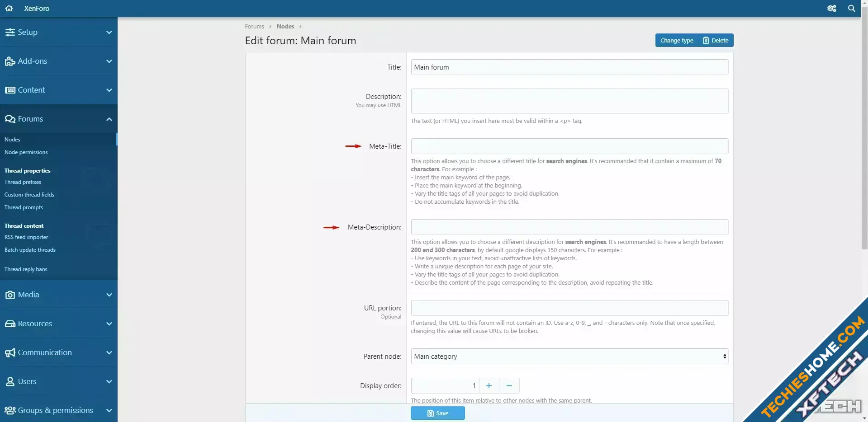Click the Thread properties heading

point(27,170)
